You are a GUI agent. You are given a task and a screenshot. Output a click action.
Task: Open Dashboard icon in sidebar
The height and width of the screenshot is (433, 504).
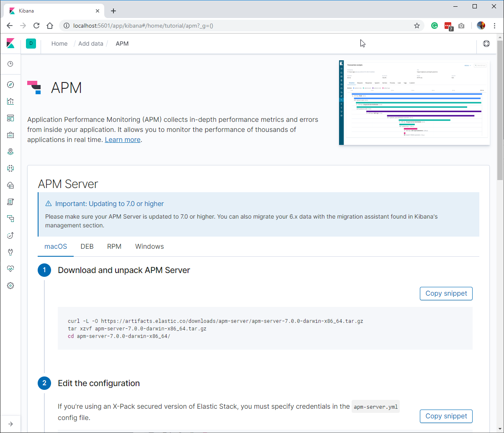(10, 118)
